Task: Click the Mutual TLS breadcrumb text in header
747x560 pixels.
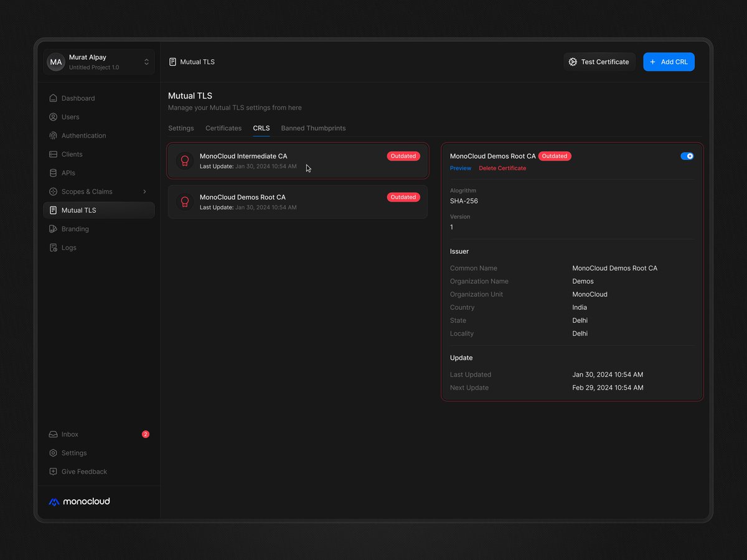Action: (x=197, y=62)
